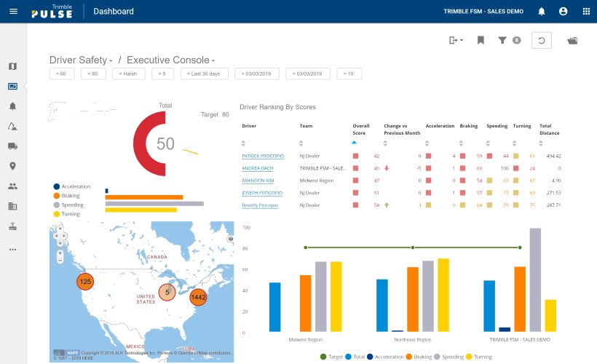Open the filter funnel icon
597x364 pixels.
click(502, 40)
